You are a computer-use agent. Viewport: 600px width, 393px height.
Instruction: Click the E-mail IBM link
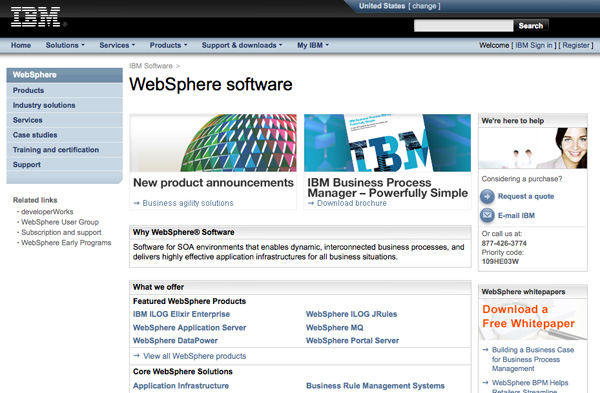pyautogui.click(x=516, y=215)
